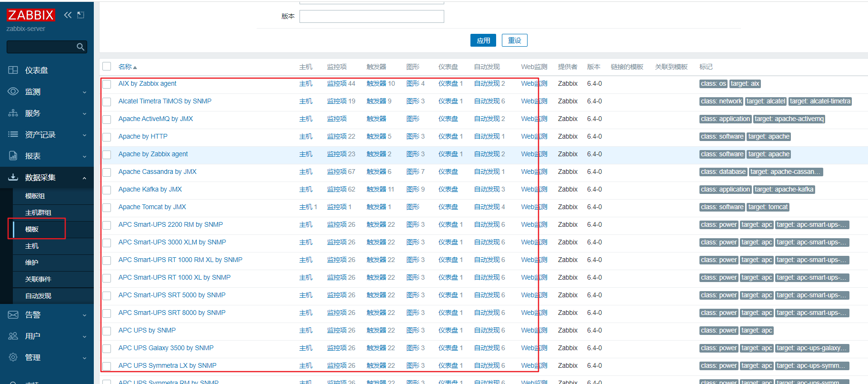Expand the 告警 menu chevron
Image resolution: width=868 pixels, height=384 pixels.
[84, 315]
